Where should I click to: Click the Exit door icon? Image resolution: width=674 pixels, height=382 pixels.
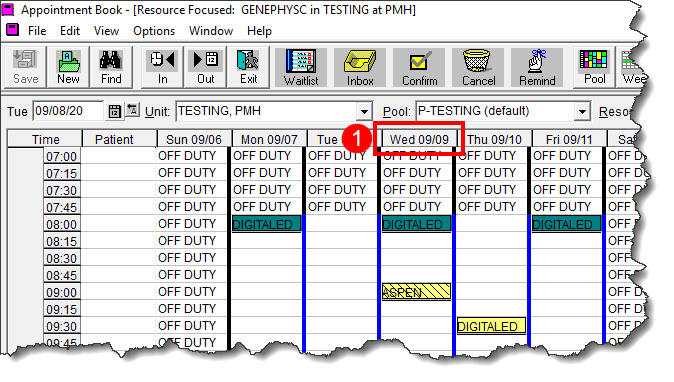(248, 67)
